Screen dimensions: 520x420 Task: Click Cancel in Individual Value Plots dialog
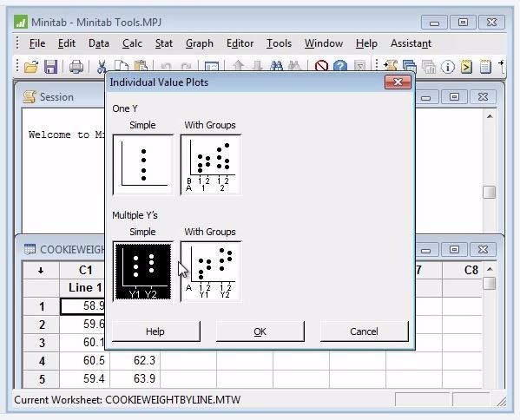coord(364,331)
